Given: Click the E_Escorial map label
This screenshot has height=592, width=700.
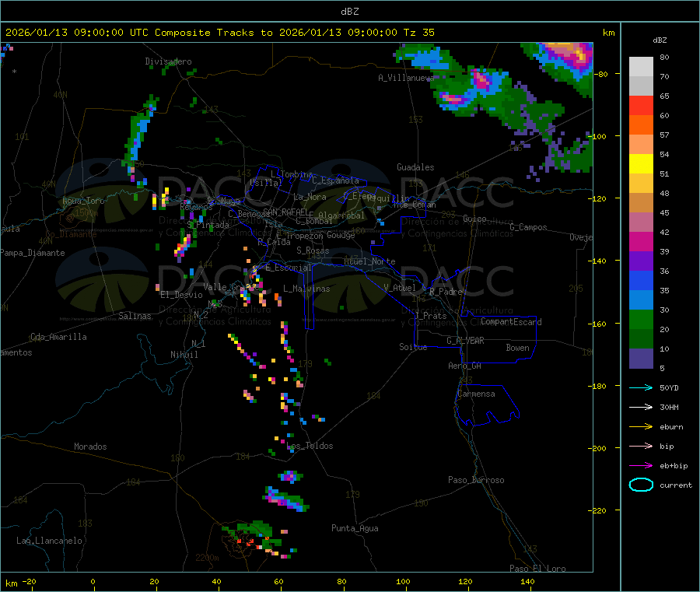Looking at the screenshot, I should click(x=289, y=268).
